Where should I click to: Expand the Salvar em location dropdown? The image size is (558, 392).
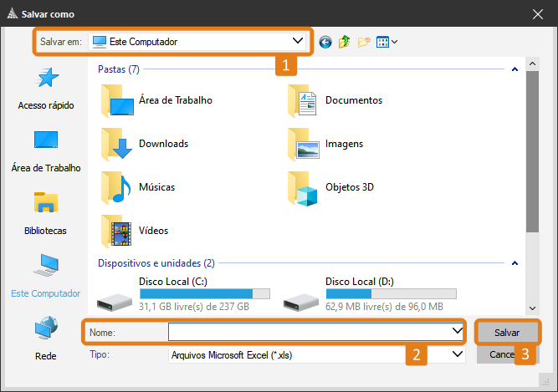point(298,40)
